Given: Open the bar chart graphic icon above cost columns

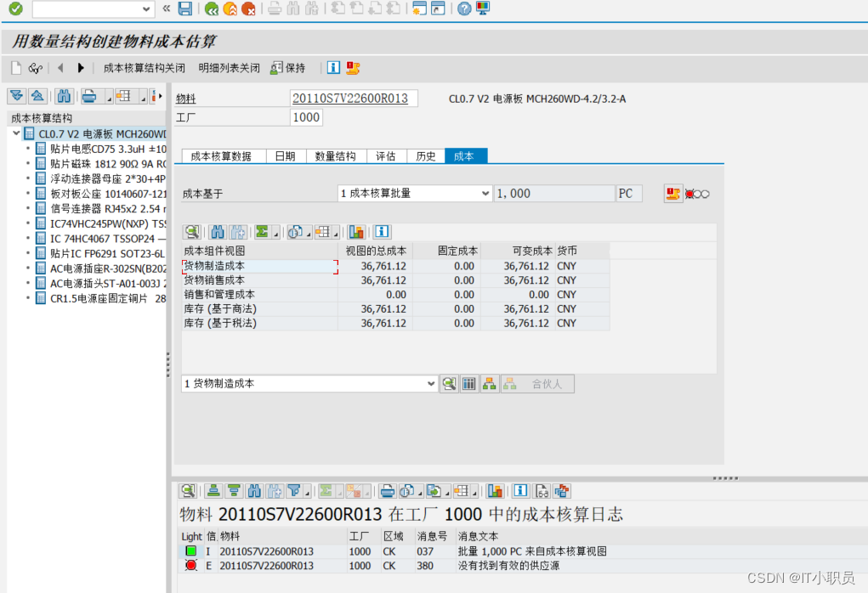Looking at the screenshot, I should [357, 231].
